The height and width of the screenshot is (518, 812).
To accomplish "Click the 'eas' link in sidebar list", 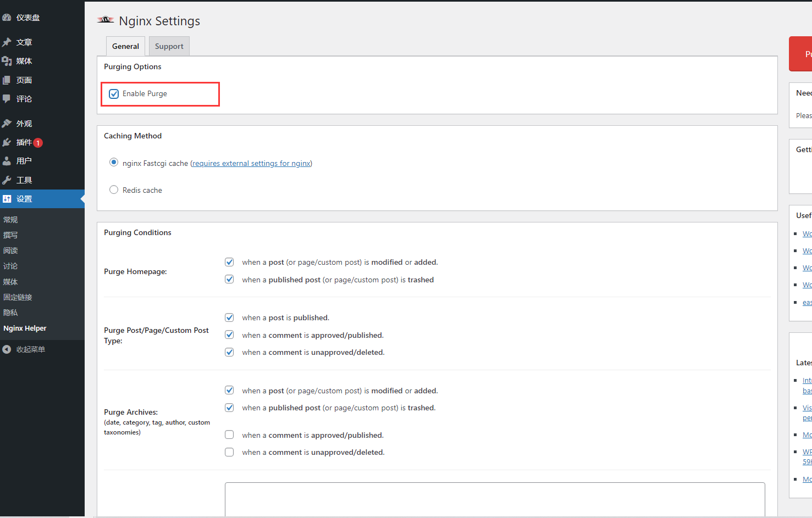I will [x=807, y=302].
